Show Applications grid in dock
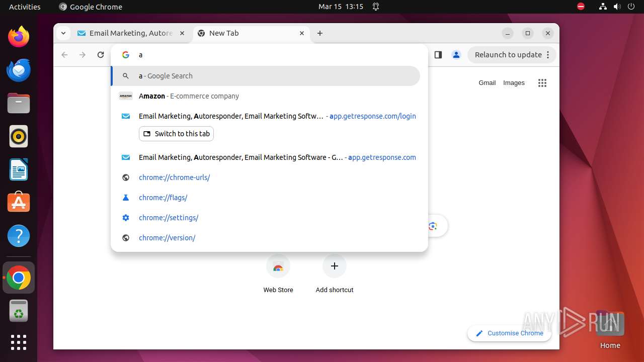The image size is (644, 362). pos(19,342)
